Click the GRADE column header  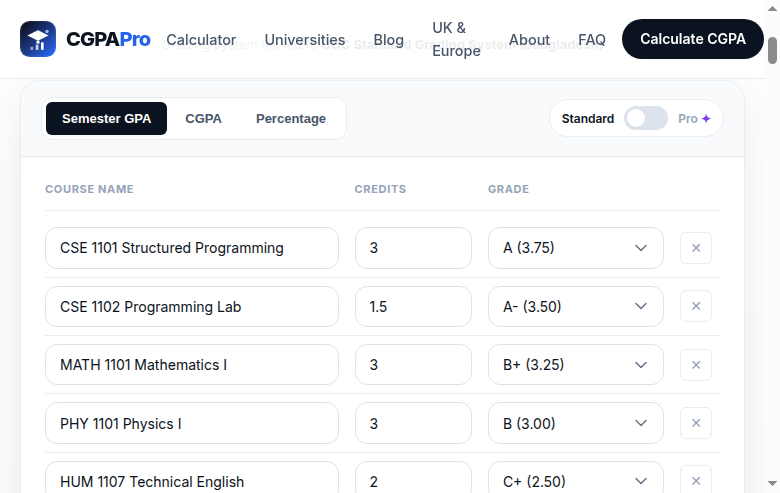pyautogui.click(x=508, y=189)
